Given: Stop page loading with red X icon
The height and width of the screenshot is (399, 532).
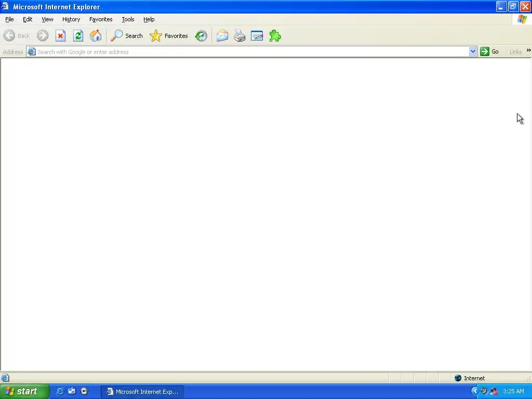Looking at the screenshot, I should click(60, 36).
